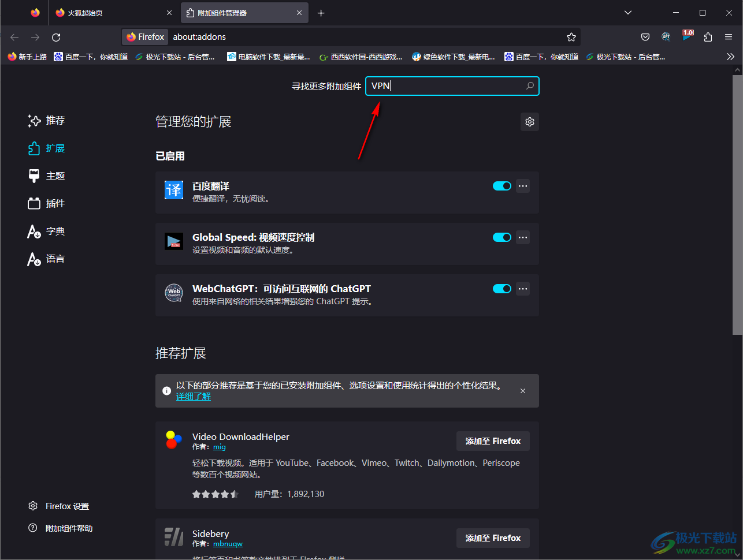
Task: Open more options for 百度翻译
Action: tap(523, 186)
